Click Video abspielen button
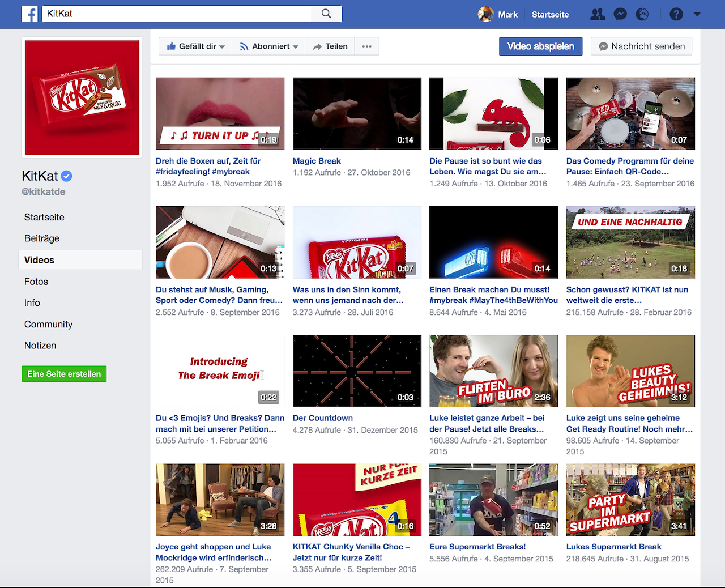The width and height of the screenshot is (725, 588). tap(541, 46)
